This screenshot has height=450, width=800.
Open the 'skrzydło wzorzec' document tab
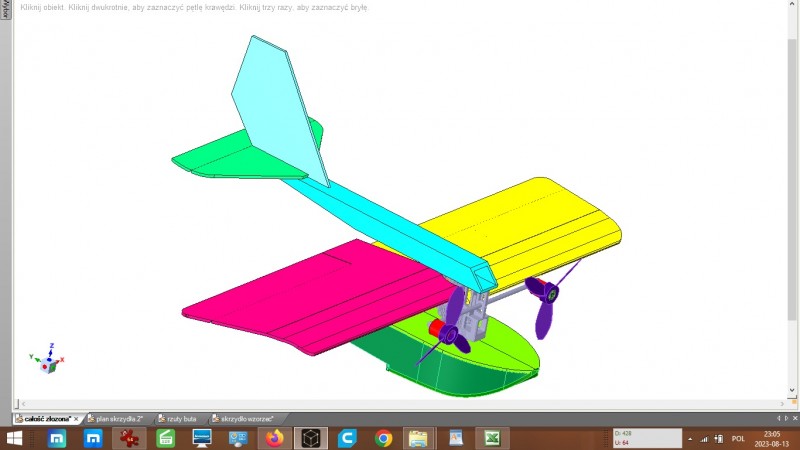(x=246, y=419)
